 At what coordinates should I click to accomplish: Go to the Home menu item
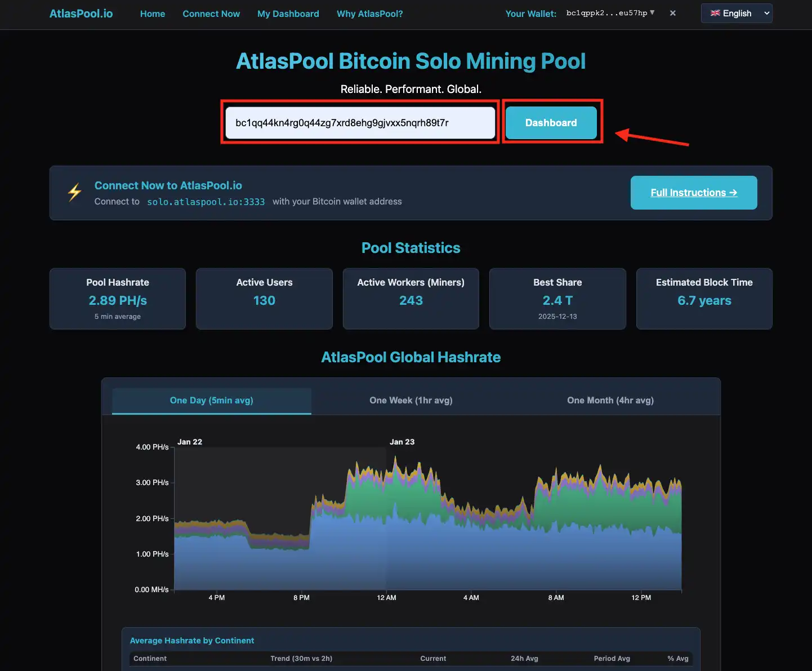point(153,14)
